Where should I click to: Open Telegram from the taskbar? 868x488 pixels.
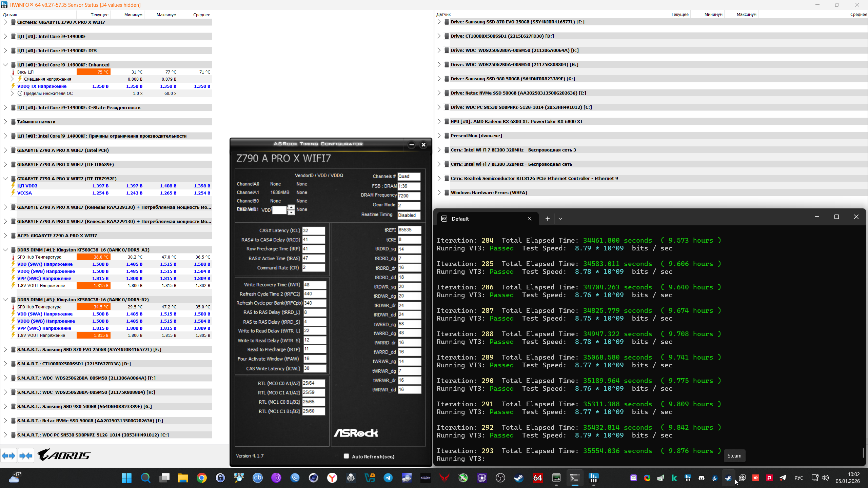(x=388, y=478)
